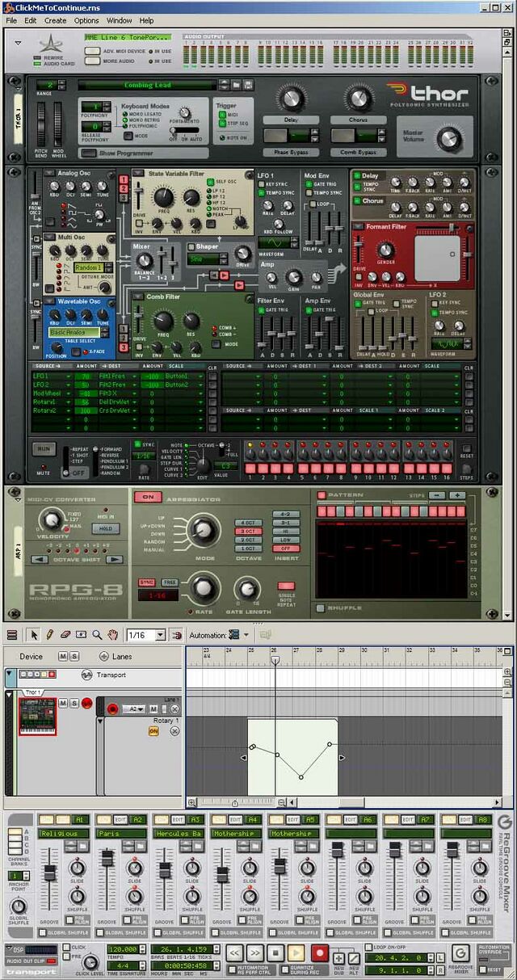Toggle the RPG-8 Arpeggiator ON button

147,497
